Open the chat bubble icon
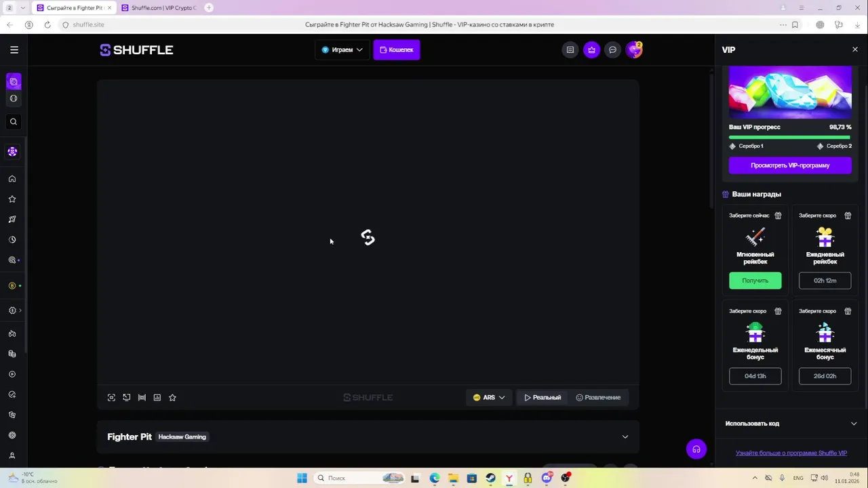868x488 pixels. [x=613, y=49]
